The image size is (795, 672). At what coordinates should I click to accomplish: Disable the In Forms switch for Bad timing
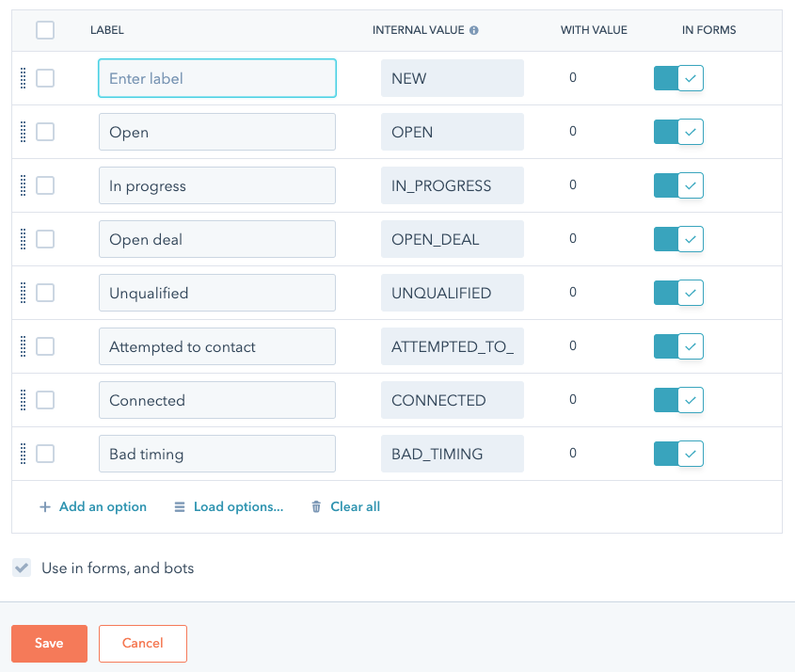coord(678,454)
